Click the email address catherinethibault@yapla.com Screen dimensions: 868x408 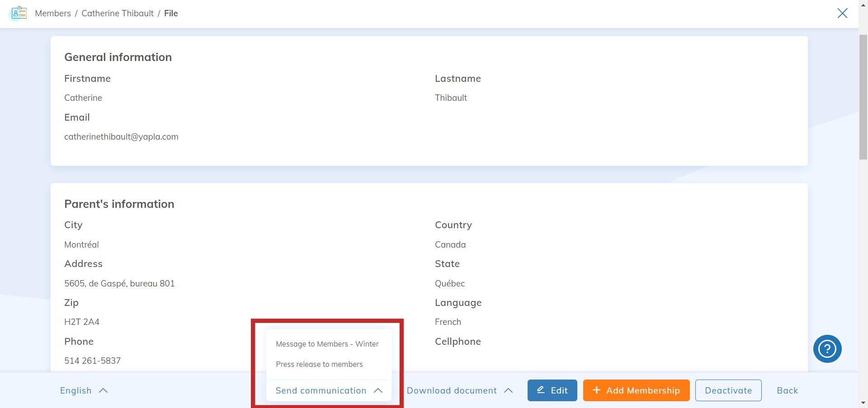tap(121, 136)
